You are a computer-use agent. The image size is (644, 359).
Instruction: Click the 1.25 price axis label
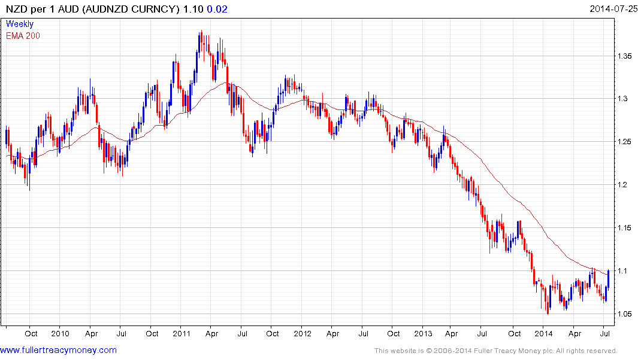(x=625, y=142)
